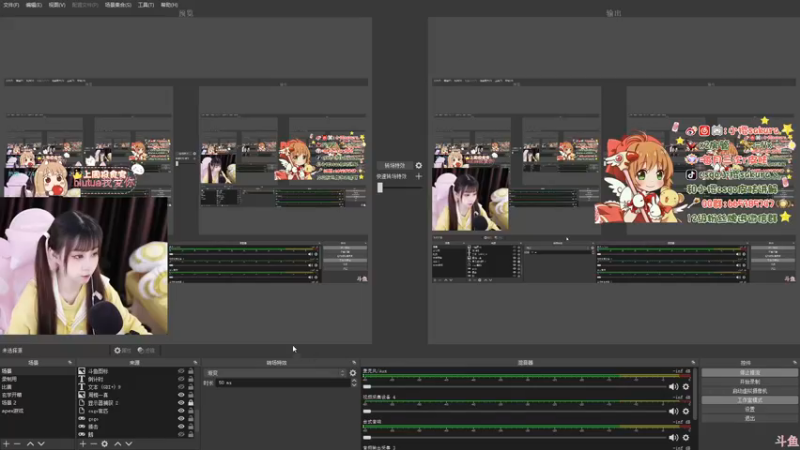Viewport: 800px width, 450px height.
Task: Open source properties gear in sources toolbar
Action: click(105, 444)
